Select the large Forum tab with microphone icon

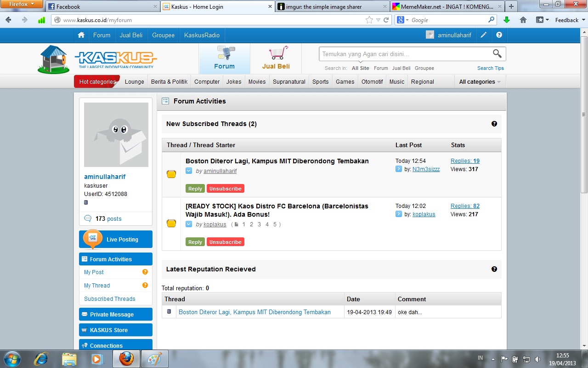(225, 58)
